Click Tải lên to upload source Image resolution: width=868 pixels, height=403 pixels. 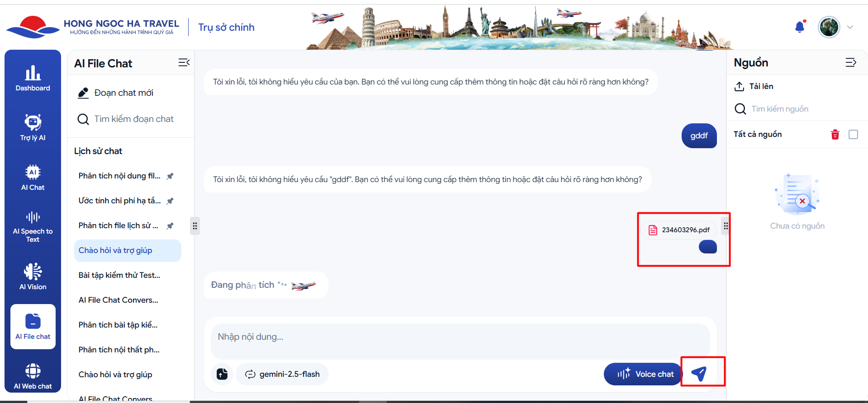pyautogui.click(x=754, y=86)
